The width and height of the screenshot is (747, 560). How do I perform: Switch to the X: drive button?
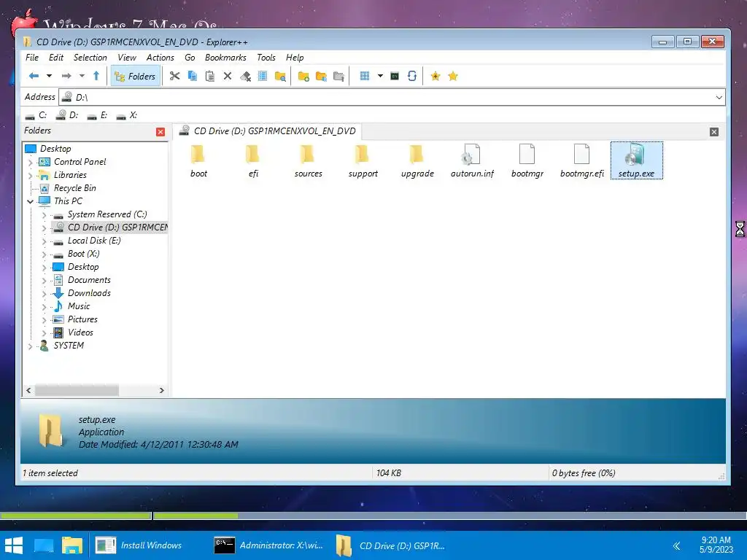click(127, 115)
